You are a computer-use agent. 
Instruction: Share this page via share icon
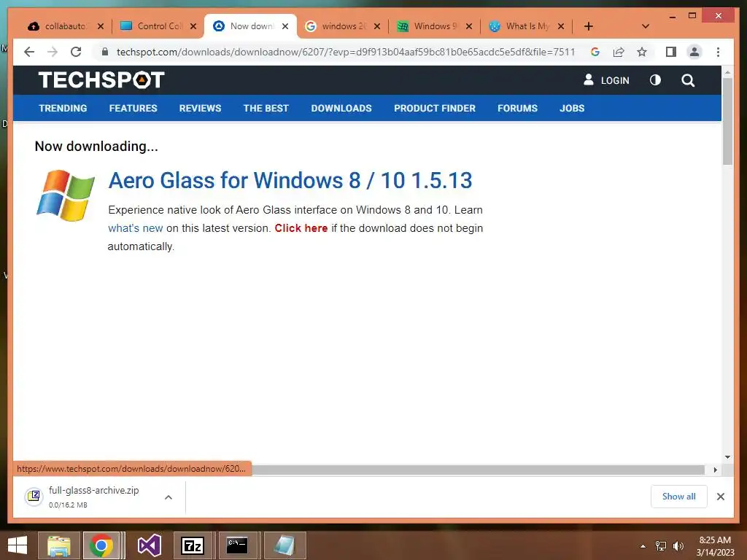[x=619, y=52]
